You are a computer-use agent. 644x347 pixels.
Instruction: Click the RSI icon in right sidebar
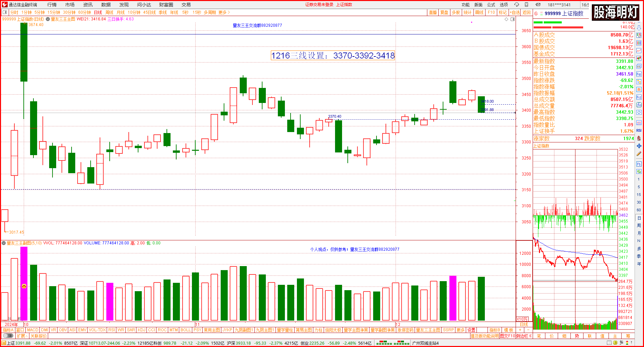pos(639,131)
